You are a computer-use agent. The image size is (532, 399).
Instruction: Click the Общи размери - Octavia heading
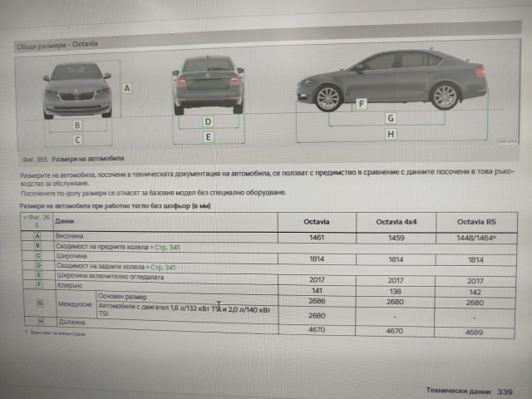(57, 45)
